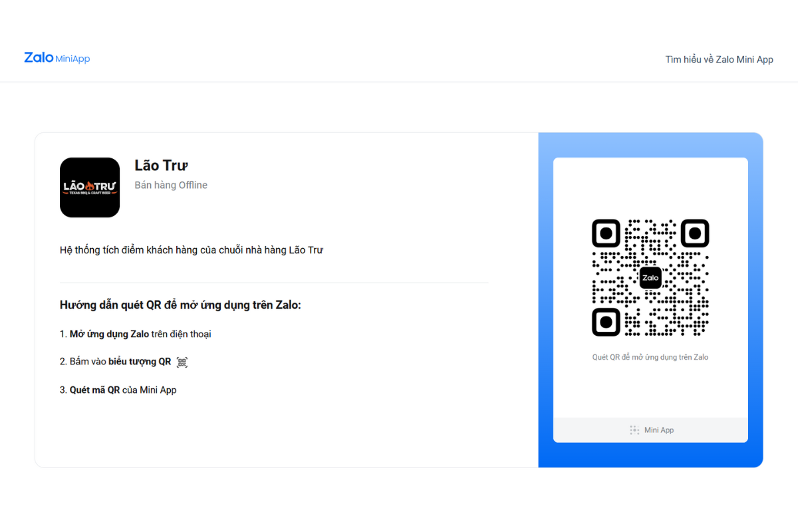This screenshot has width=798, height=532.
Task: Click the Mini App footer label
Action: point(659,430)
